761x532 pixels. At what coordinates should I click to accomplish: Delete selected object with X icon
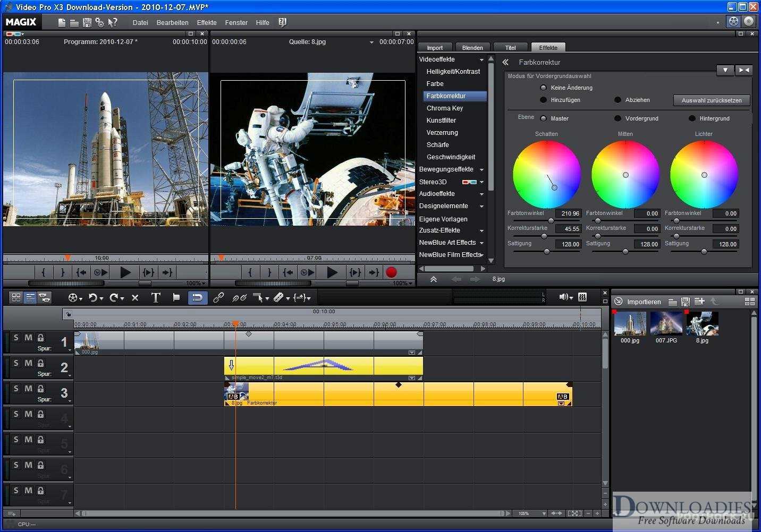tap(135, 298)
